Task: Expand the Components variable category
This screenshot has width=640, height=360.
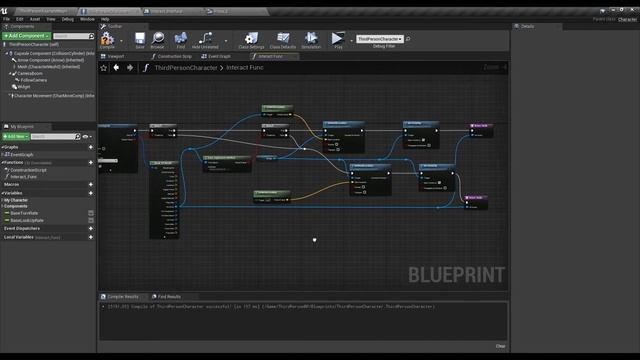Action: tap(2, 207)
